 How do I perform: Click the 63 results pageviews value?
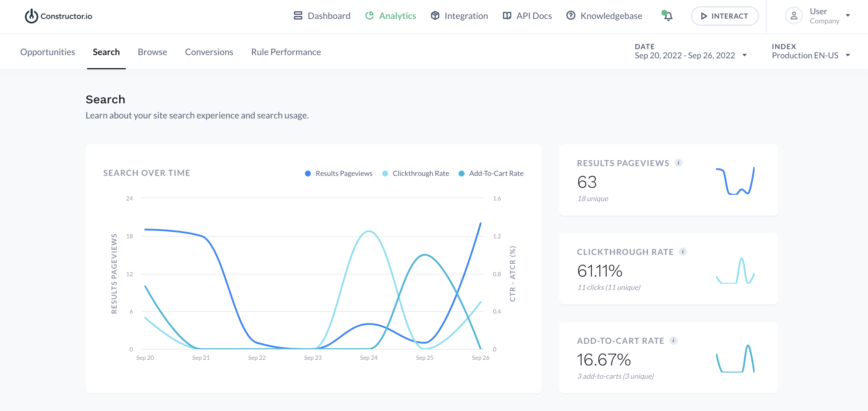[587, 182]
